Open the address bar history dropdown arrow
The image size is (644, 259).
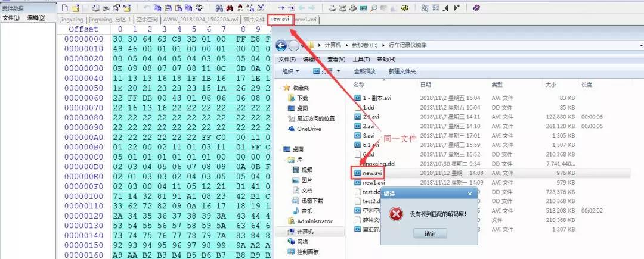pyautogui.click(x=641, y=45)
